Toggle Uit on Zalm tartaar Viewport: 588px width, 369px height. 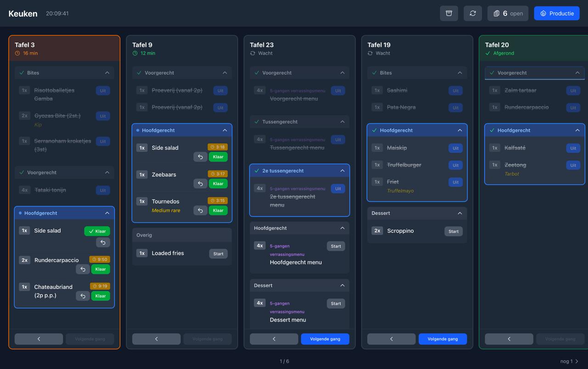(573, 91)
